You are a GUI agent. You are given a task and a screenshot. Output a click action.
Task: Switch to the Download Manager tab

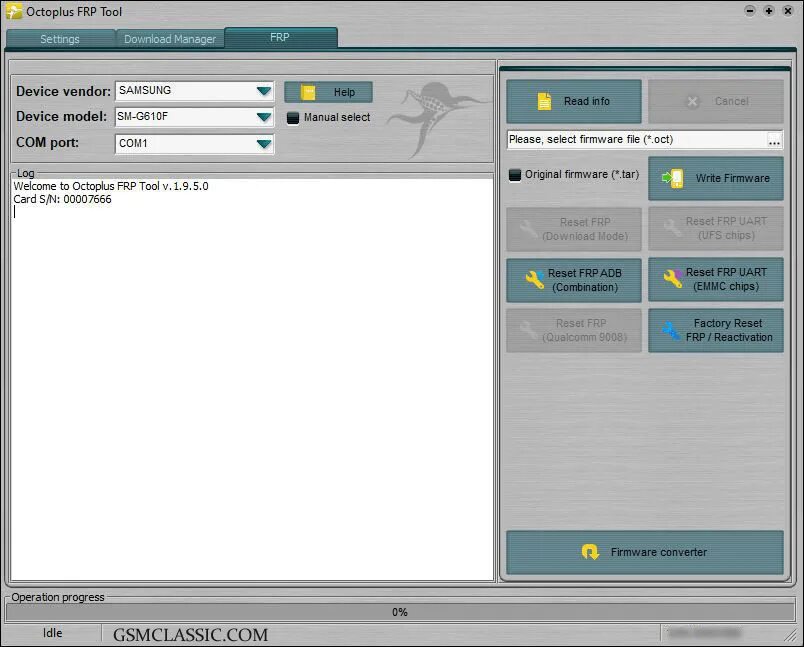point(170,39)
